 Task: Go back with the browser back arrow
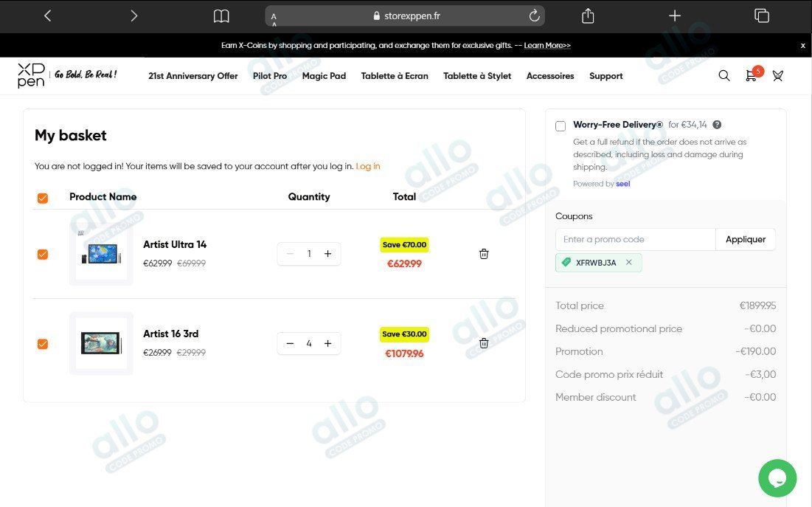pyautogui.click(x=48, y=16)
